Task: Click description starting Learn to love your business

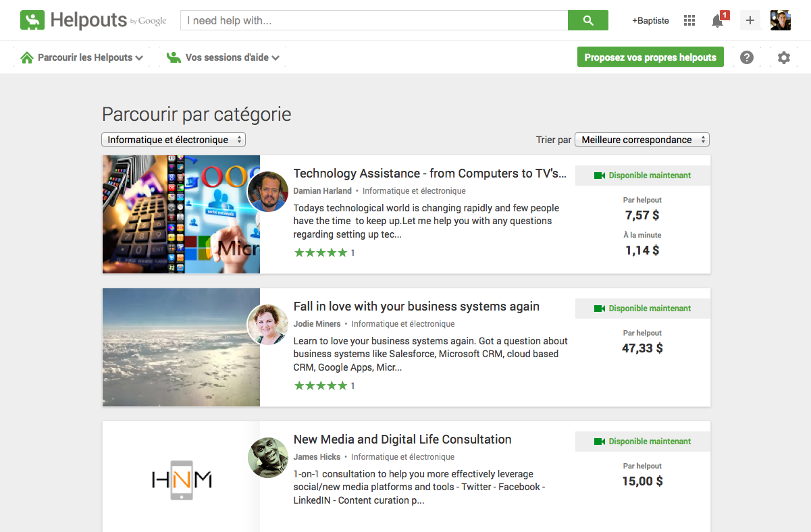Action: (430, 354)
